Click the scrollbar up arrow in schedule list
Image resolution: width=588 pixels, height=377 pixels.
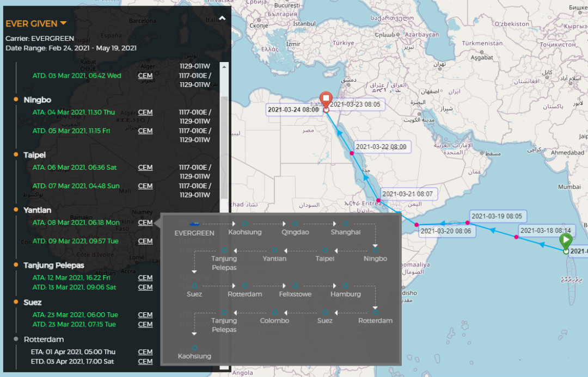(224, 66)
